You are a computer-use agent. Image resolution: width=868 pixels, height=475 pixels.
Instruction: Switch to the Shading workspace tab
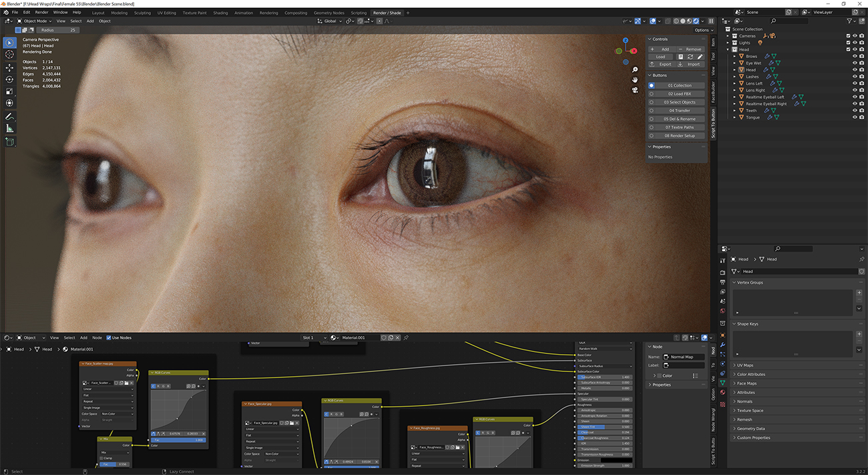(x=220, y=12)
